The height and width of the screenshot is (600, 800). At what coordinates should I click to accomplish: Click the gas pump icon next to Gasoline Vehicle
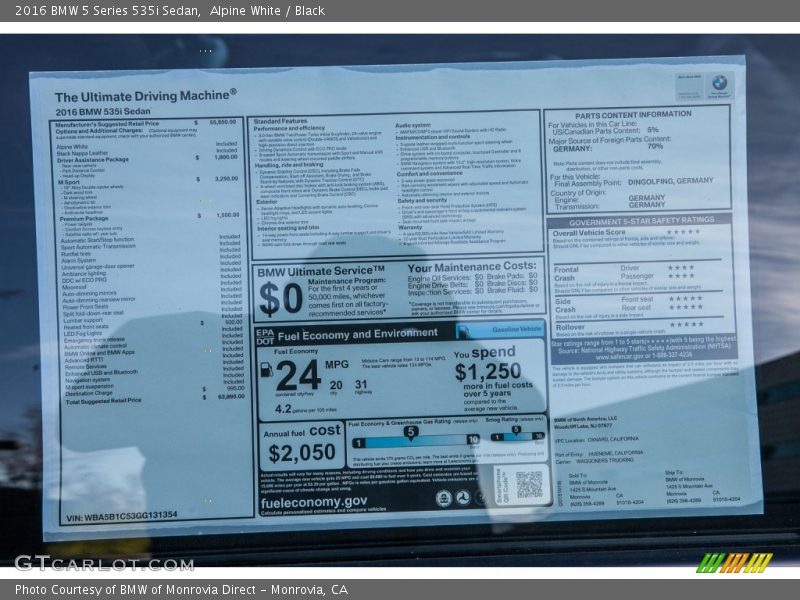(464, 332)
